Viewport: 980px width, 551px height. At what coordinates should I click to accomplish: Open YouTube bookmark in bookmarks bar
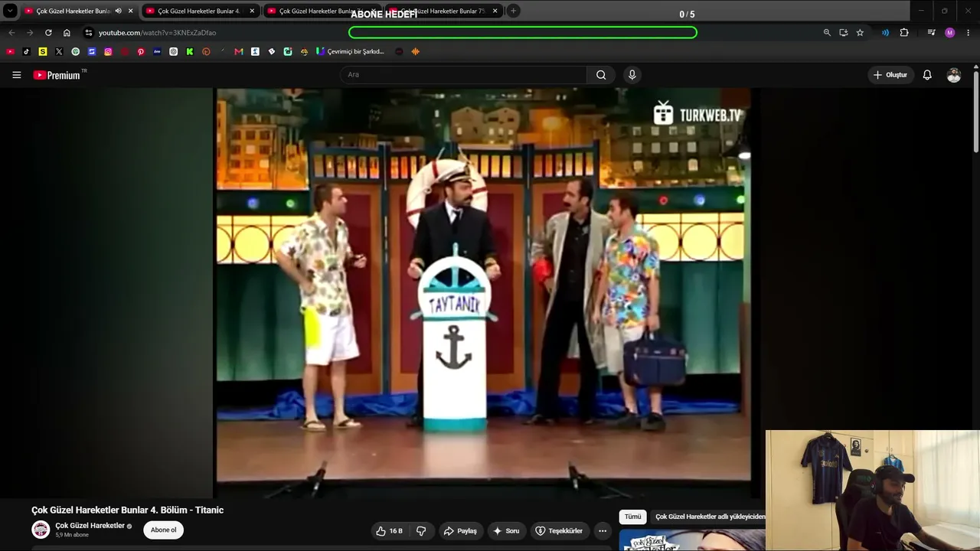point(10,52)
